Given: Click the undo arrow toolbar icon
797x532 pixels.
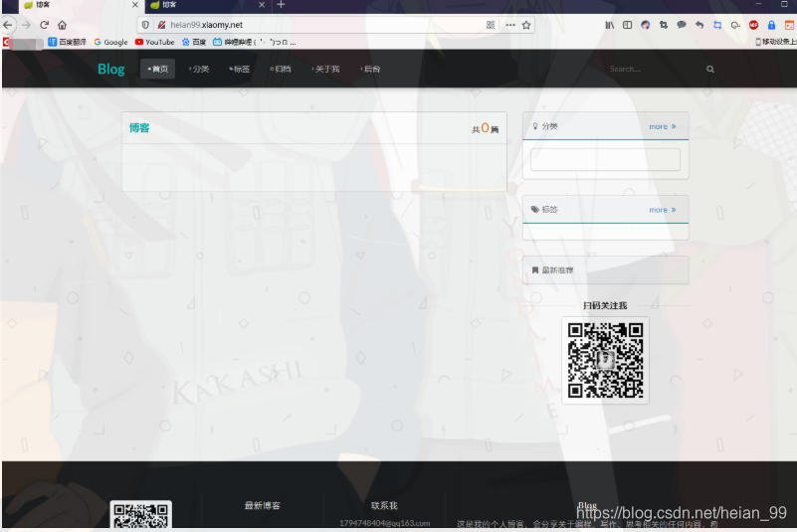Looking at the screenshot, I should (x=699, y=25).
